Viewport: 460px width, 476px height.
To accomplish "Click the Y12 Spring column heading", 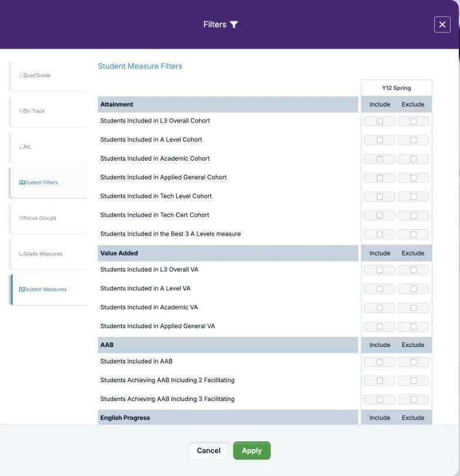I will click(x=396, y=88).
